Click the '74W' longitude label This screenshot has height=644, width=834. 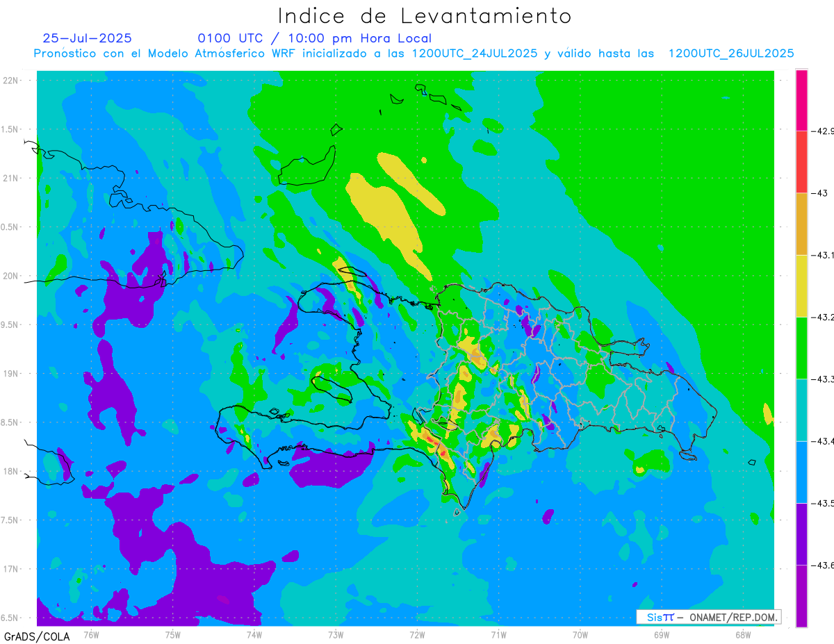[254, 634]
